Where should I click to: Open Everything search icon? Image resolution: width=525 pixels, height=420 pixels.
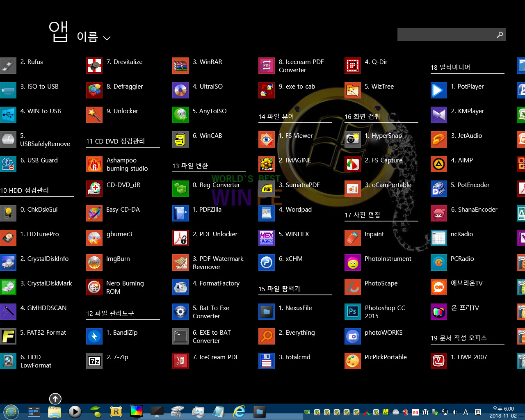click(x=267, y=336)
